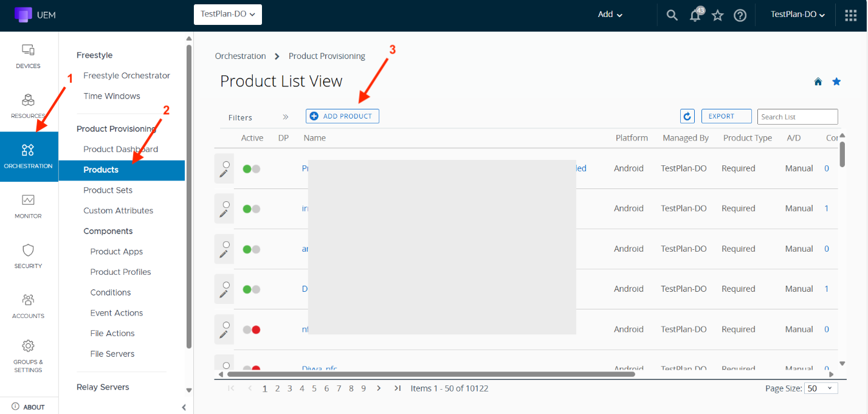Image resolution: width=868 pixels, height=414 pixels.
Task: Click the Search List input field
Action: point(797,117)
